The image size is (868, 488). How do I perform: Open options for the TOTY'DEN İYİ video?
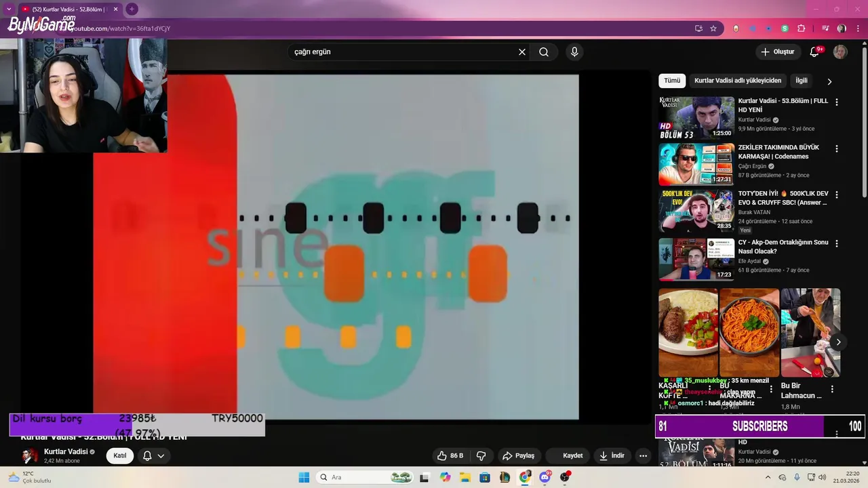(836, 195)
